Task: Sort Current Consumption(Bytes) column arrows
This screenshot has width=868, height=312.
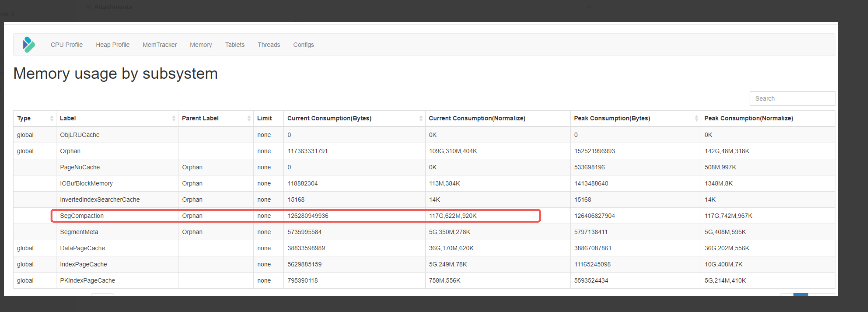Action: pos(421,118)
